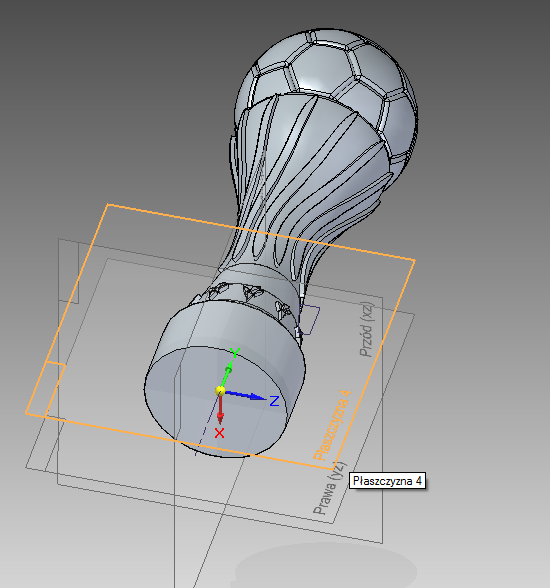
Task: Select the small purple sketch rectangle beside base
Action: click(309, 320)
